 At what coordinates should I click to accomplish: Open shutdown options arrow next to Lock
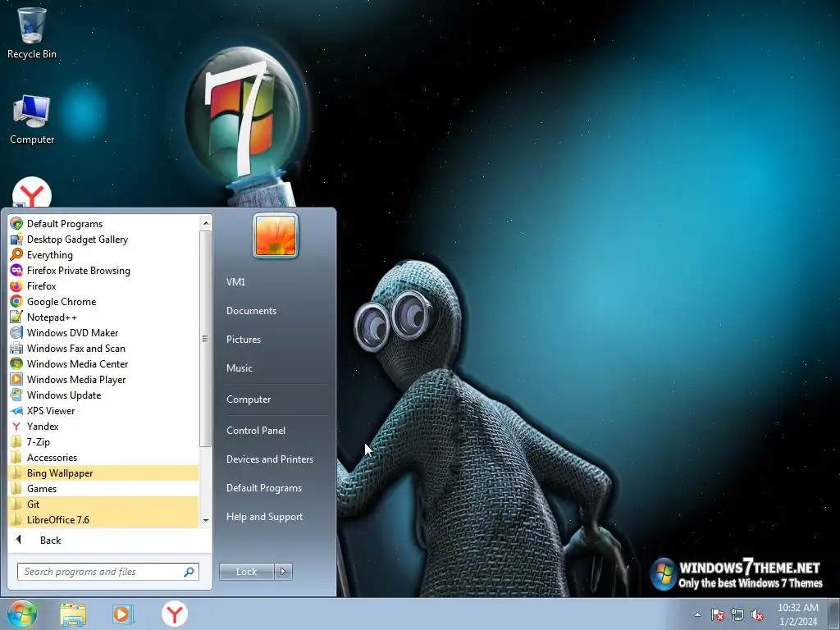[x=283, y=572]
